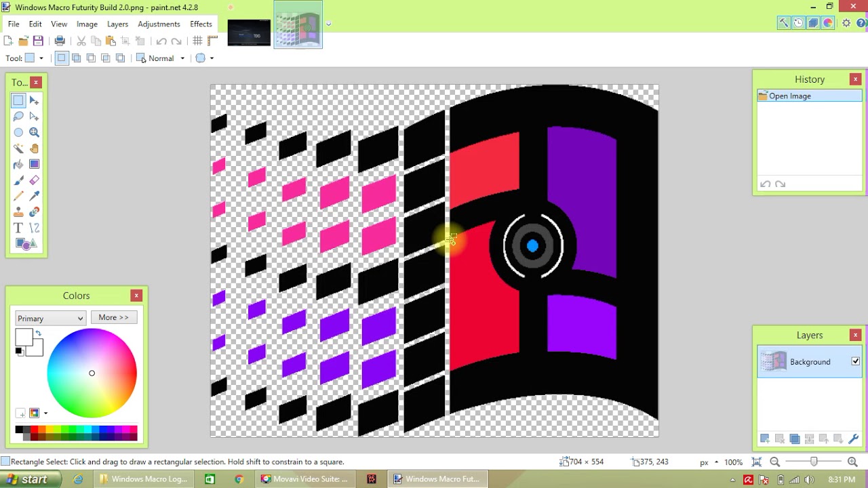Select the Move Selected Pixels tool

click(x=34, y=101)
